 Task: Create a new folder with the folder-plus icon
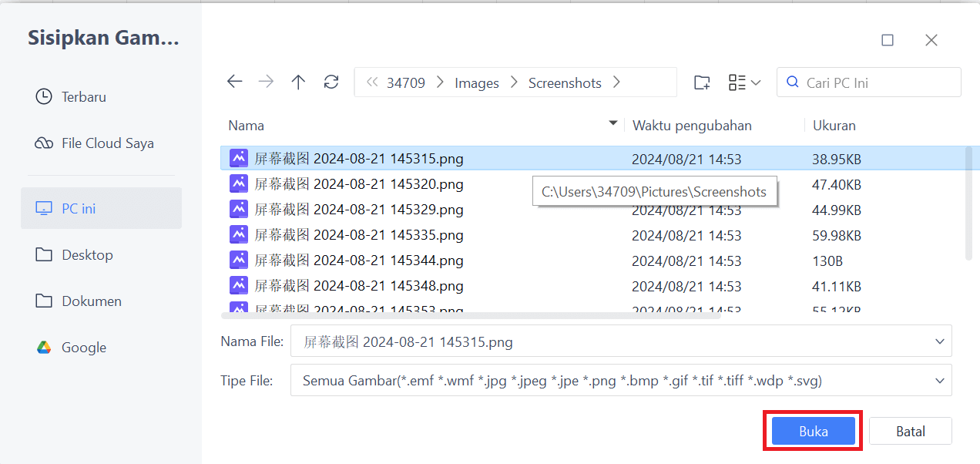click(x=702, y=82)
